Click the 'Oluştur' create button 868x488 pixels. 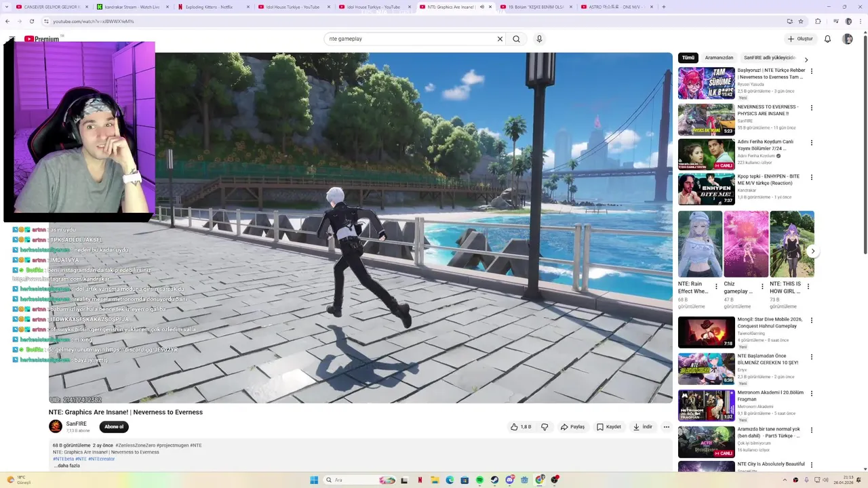pos(800,39)
